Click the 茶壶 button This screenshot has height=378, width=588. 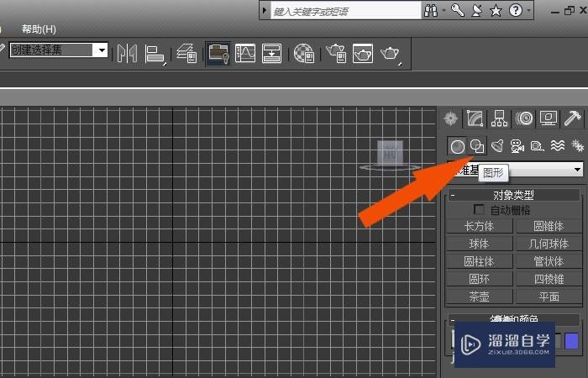click(480, 297)
